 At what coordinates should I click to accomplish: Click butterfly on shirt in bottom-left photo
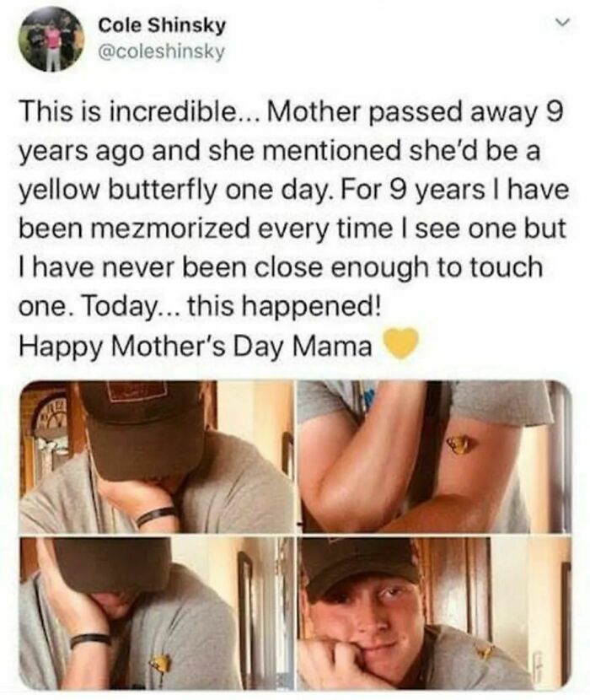pos(160,663)
